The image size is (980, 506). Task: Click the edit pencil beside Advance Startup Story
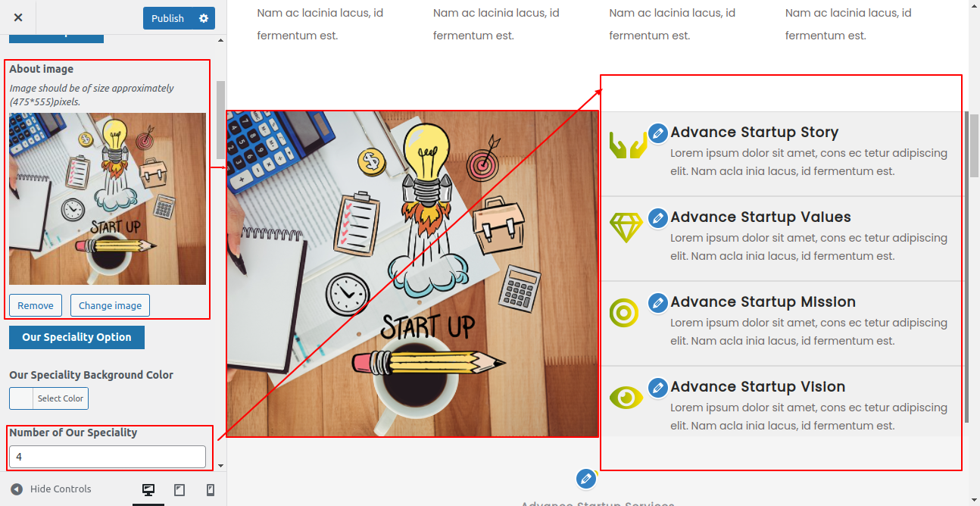coord(658,133)
